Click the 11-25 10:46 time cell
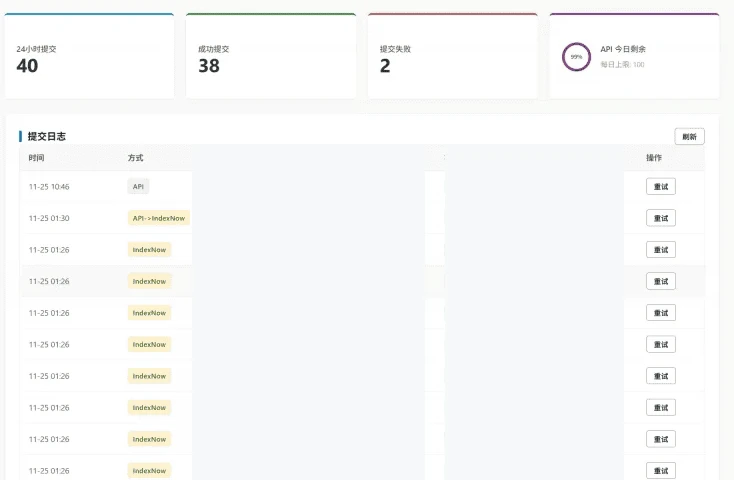734x480 pixels. click(x=49, y=186)
